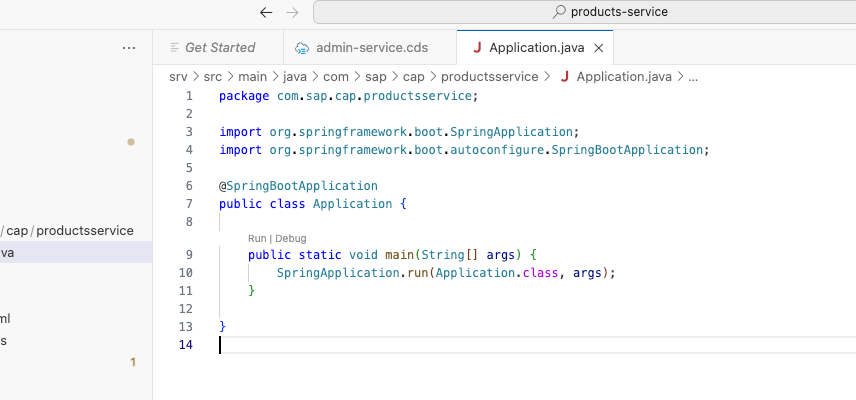Click the back navigation arrow
This screenshot has height=400, width=856.
click(265, 12)
